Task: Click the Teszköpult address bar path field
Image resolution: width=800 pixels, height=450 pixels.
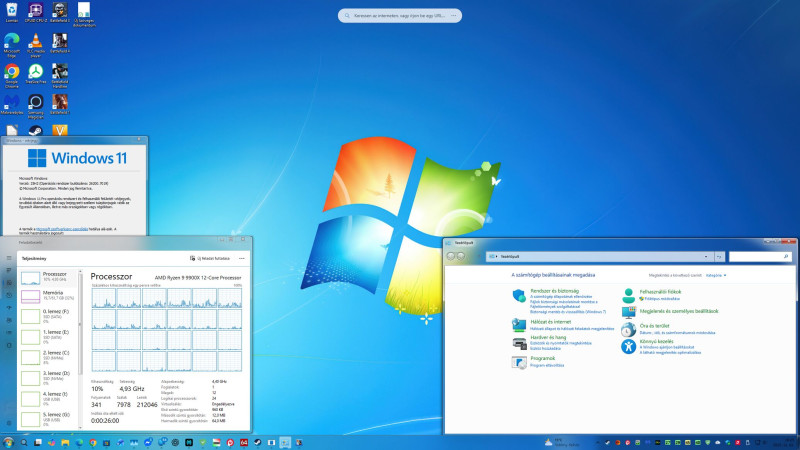Action: click(598, 257)
